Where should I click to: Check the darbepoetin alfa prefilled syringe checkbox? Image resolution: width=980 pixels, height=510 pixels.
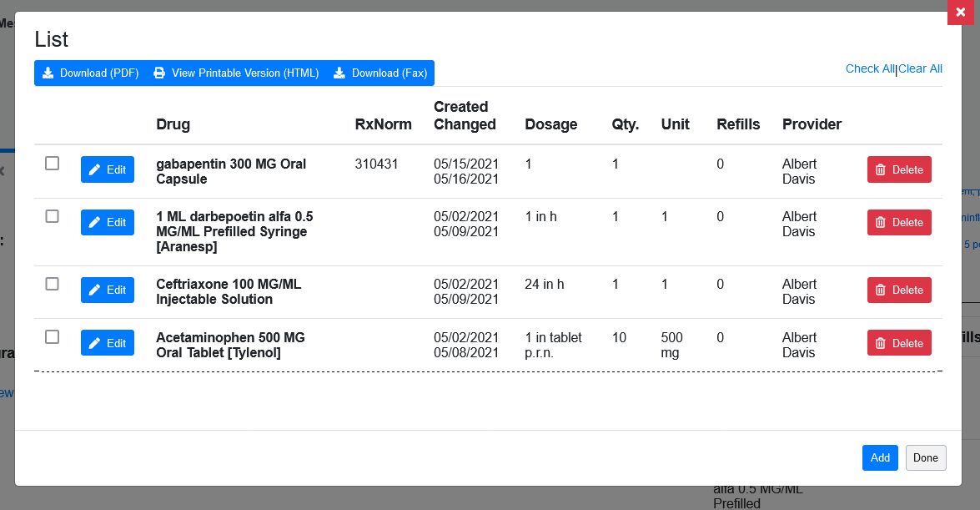[x=53, y=216]
